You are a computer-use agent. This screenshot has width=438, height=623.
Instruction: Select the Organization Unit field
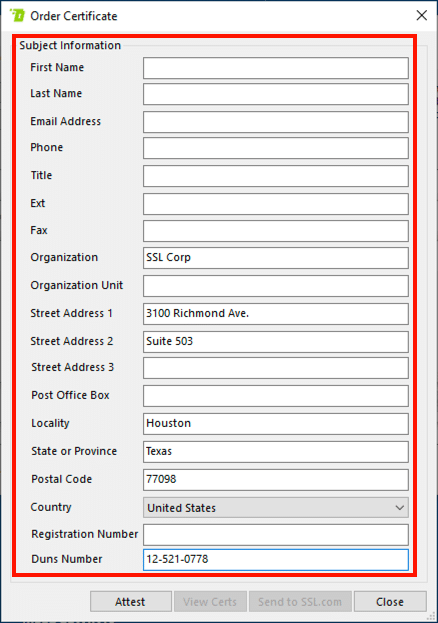pos(275,286)
